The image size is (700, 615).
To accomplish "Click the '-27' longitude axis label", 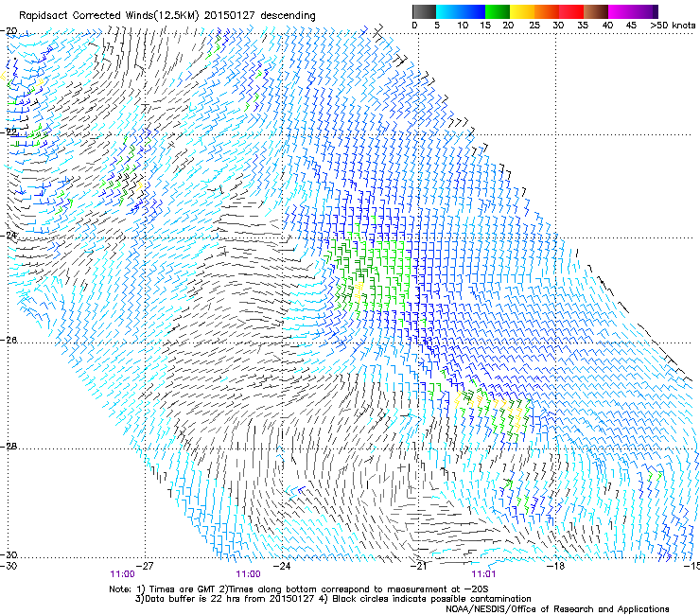I will (145, 566).
